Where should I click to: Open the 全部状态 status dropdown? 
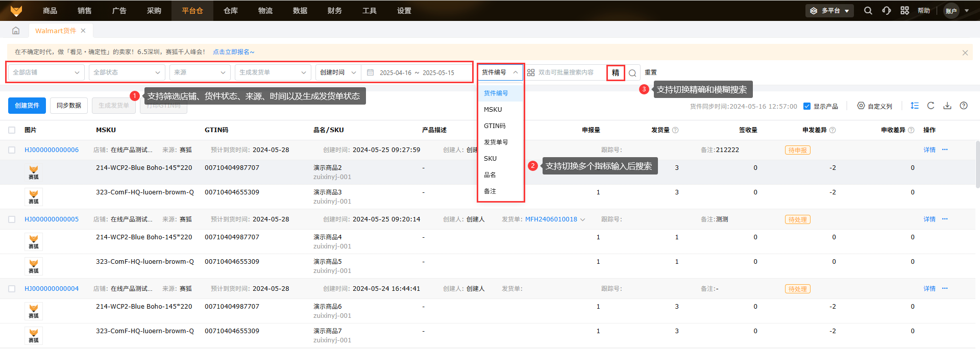127,72
